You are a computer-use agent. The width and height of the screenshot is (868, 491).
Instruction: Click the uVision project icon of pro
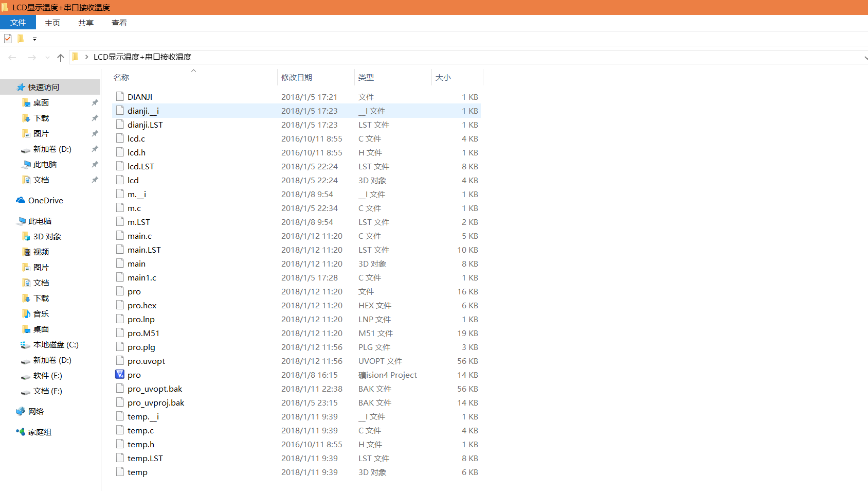pyautogui.click(x=120, y=374)
